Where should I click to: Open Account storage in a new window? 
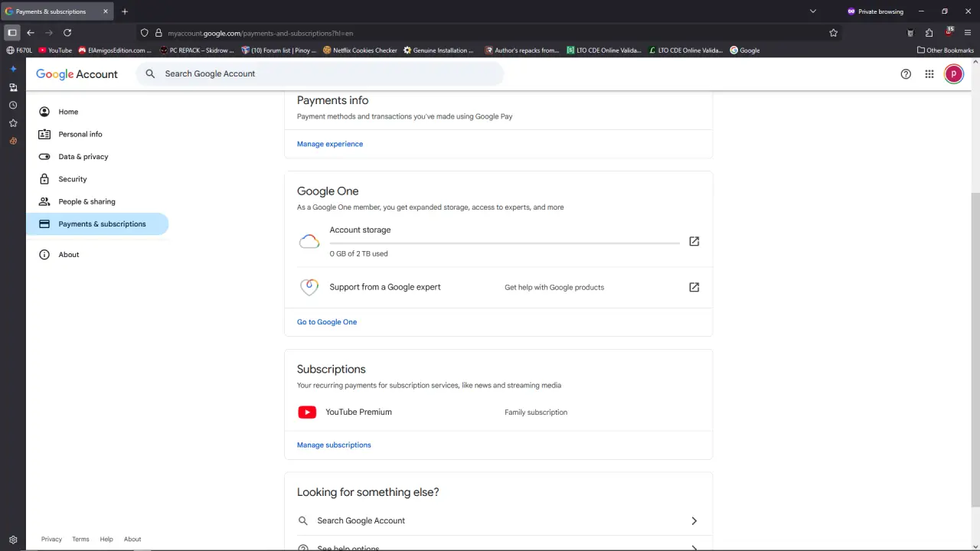tap(694, 241)
